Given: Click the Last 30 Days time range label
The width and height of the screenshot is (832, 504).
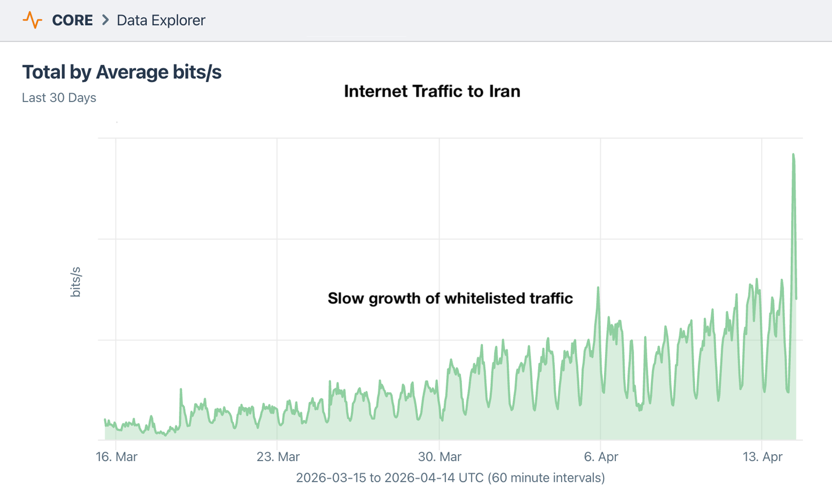Looking at the screenshot, I should coord(59,97).
